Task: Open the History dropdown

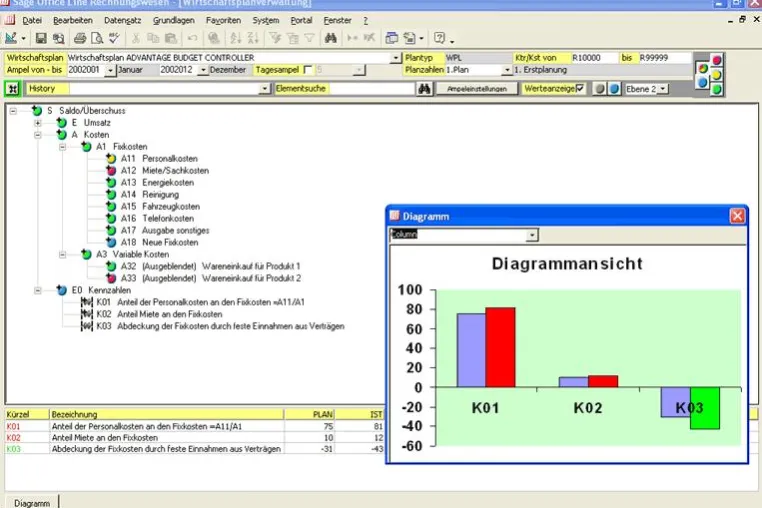Action: click(265, 89)
